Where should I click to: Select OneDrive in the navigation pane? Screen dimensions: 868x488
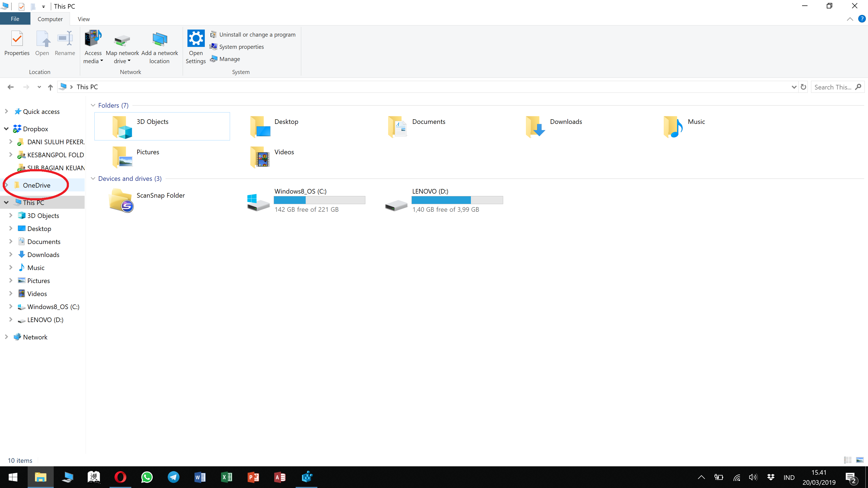36,185
